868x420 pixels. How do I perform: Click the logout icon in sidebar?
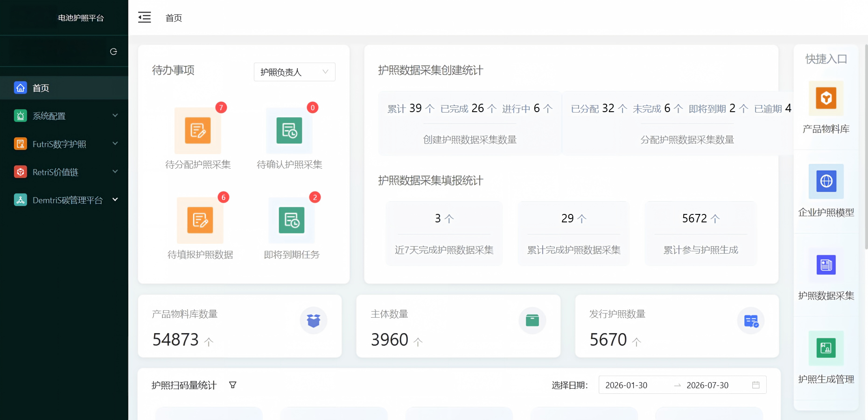[x=113, y=51]
